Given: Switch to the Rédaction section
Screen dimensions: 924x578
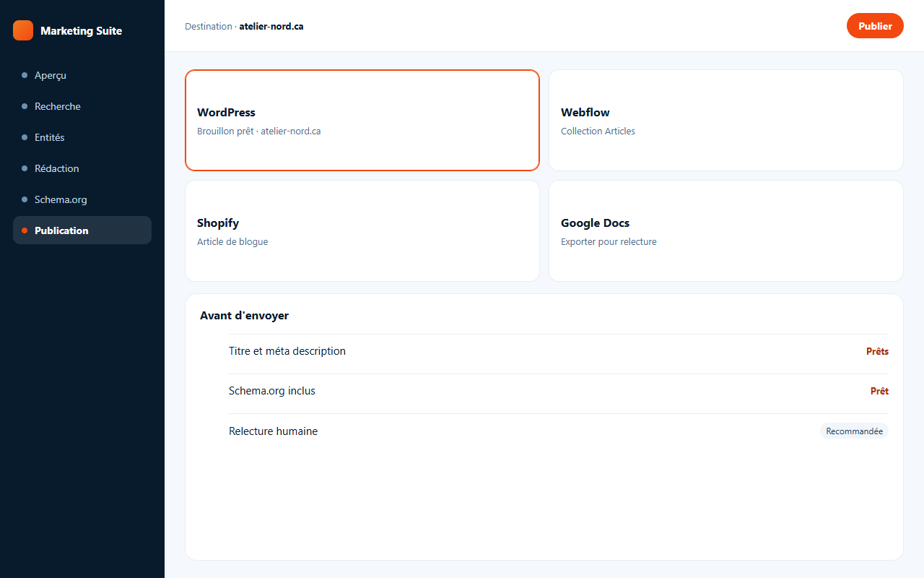Looking at the screenshot, I should [x=82, y=168].
